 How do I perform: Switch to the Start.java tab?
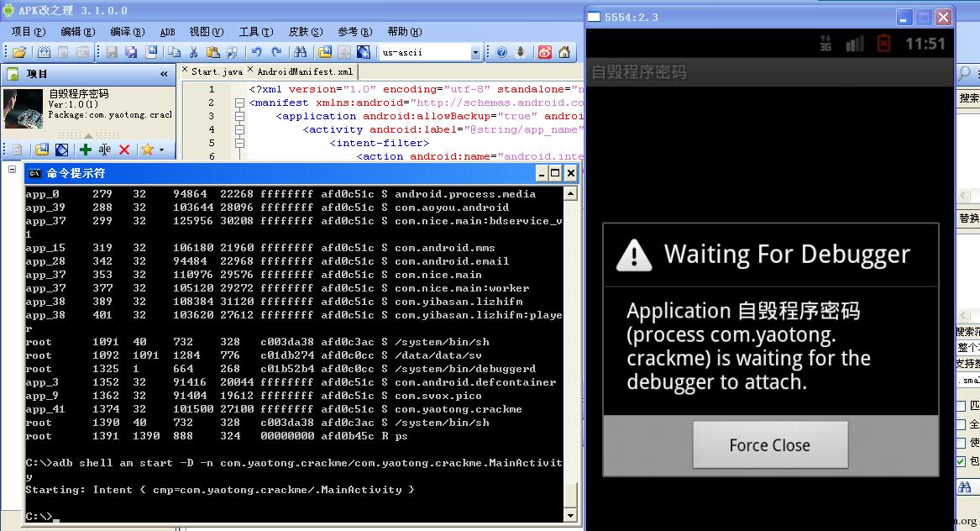tap(217, 71)
